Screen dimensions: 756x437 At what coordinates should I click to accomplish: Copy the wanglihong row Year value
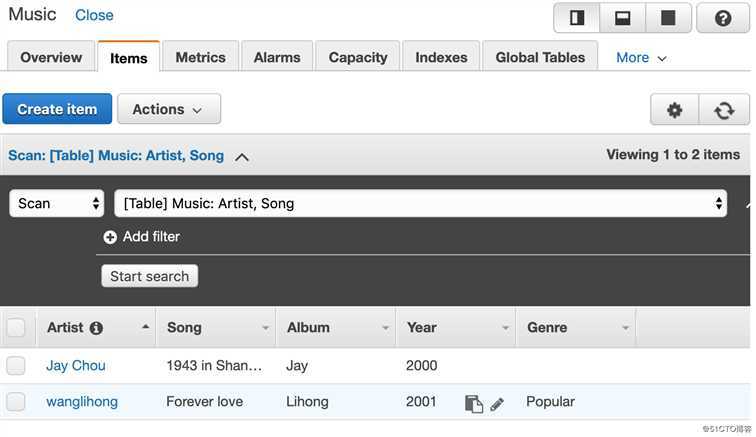click(473, 404)
